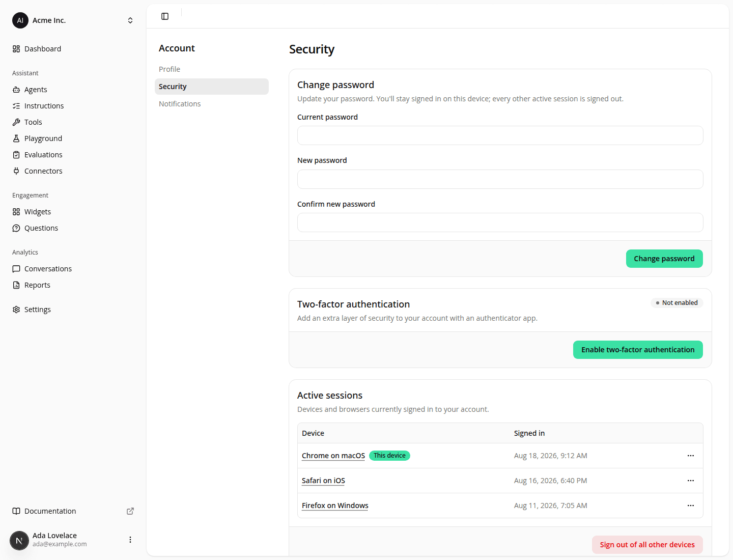Click Enable two-factor authentication
Viewport: 733px width, 560px height.
point(638,350)
